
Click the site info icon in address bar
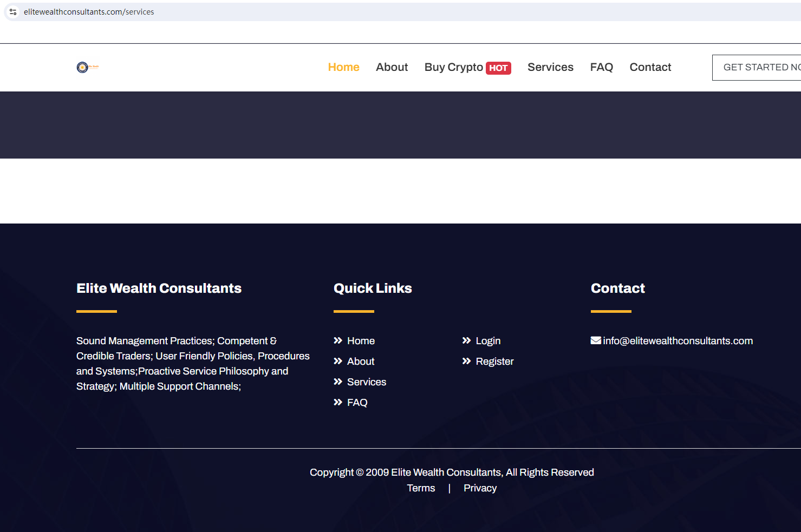pos(13,12)
